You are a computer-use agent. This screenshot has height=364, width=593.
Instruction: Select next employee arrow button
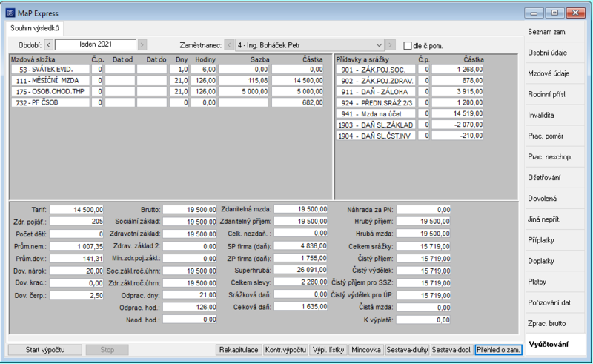[391, 45]
